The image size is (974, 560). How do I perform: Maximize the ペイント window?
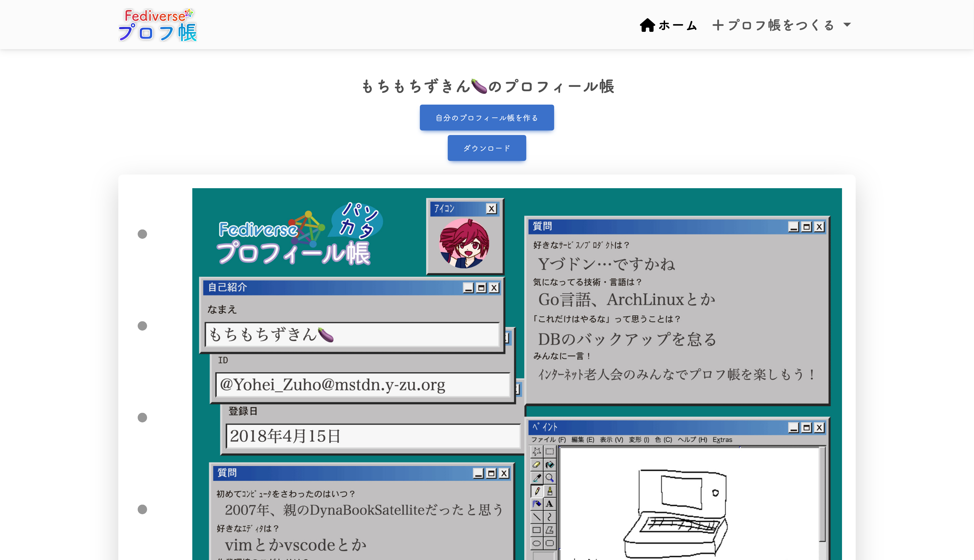807,428
